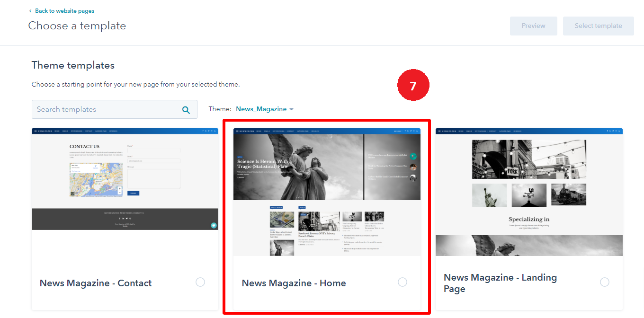This screenshot has height=318, width=644.
Task: Click hamburger menu icon in Home template preview
Action: coord(236,131)
